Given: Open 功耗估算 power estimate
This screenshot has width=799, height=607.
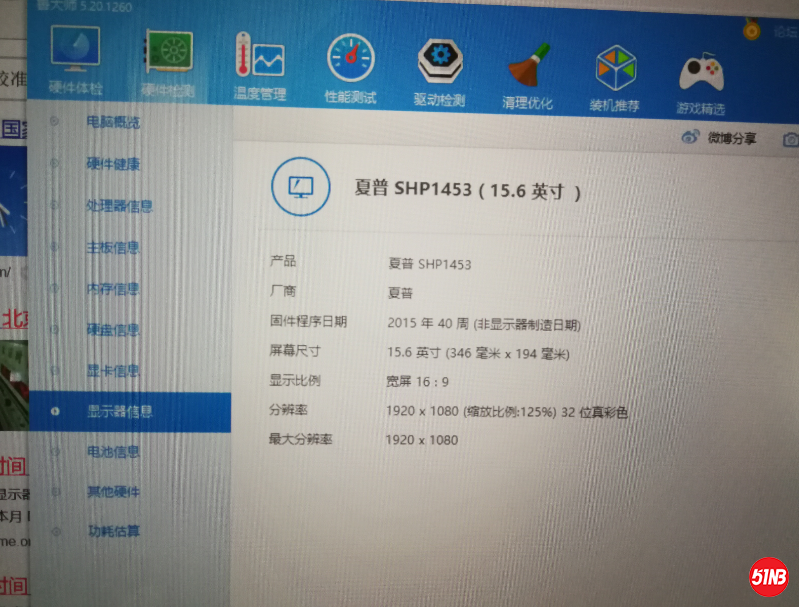Looking at the screenshot, I should 113,531.
